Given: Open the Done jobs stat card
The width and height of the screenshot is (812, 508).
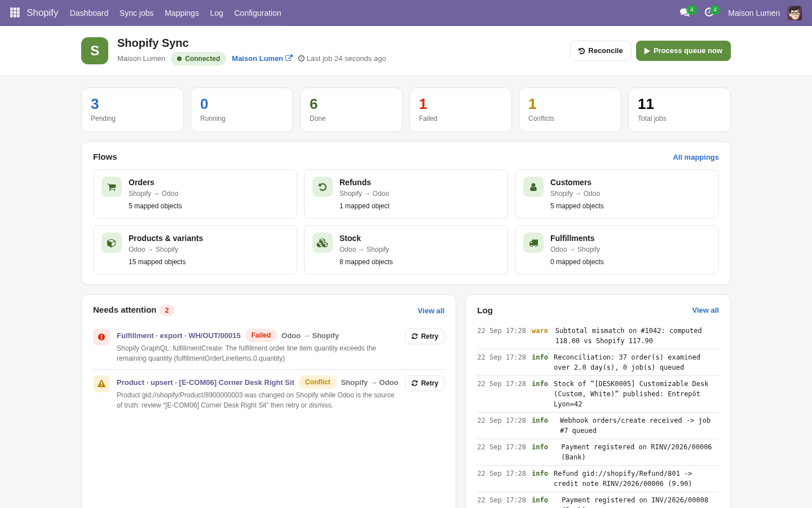Looking at the screenshot, I should coord(351,110).
